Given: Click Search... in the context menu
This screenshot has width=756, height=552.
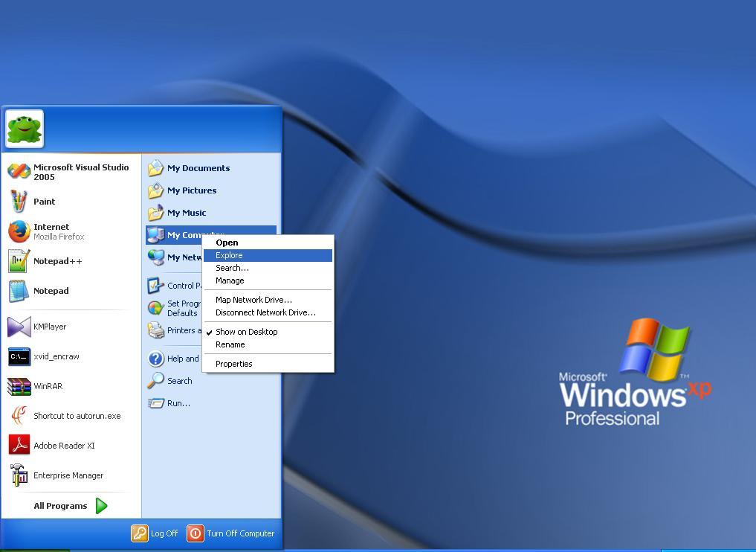Looking at the screenshot, I should pyautogui.click(x=268, y=268).
